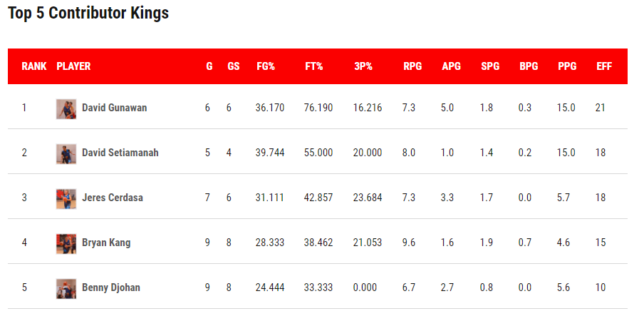Click Bryan Kang's player photo thumbnail
The height and width of the screenshot is (326, 644).
(x=66, y=243)
